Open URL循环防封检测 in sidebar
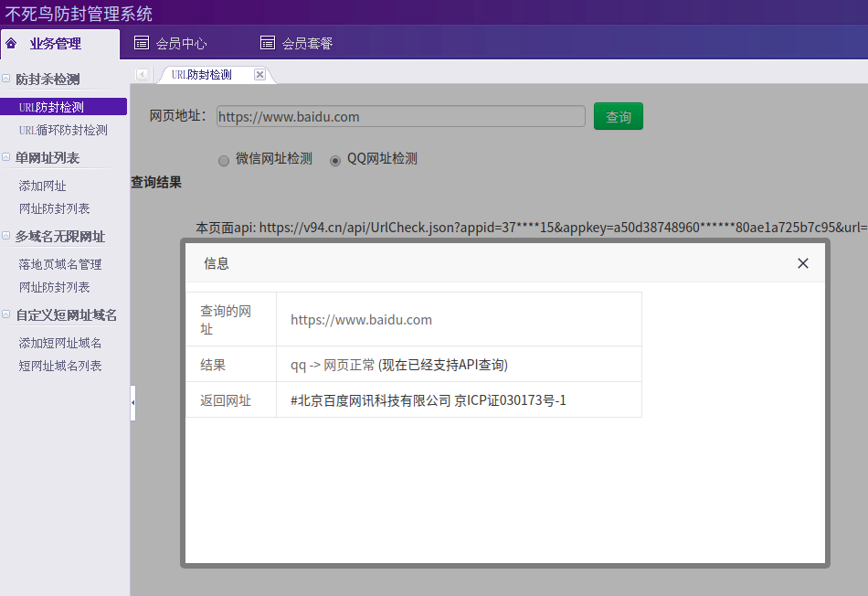The width and height of the screenshot is (868, 596). [x=63, y=130]
